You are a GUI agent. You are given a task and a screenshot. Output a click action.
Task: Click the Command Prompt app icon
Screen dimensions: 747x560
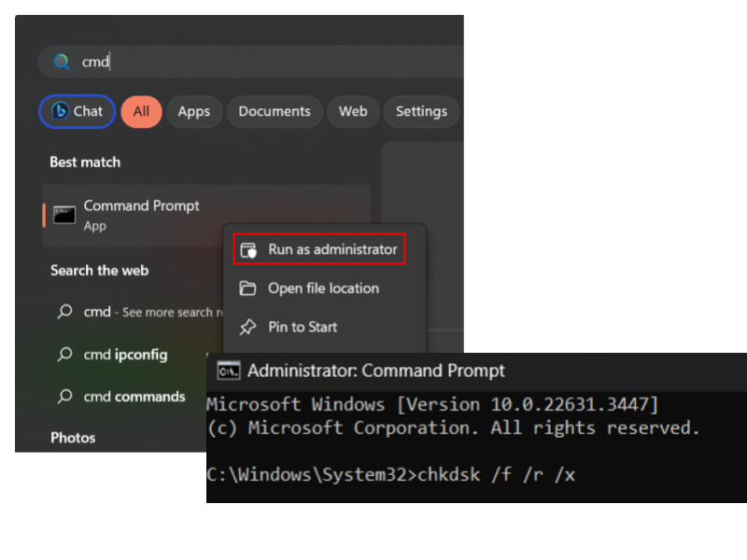[64, 215]
